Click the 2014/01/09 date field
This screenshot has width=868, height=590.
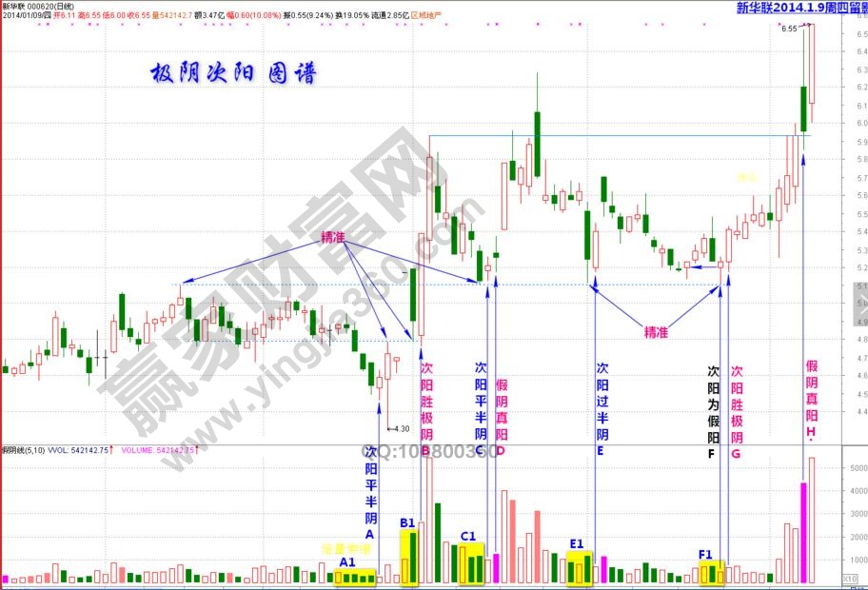click(29, 16)
